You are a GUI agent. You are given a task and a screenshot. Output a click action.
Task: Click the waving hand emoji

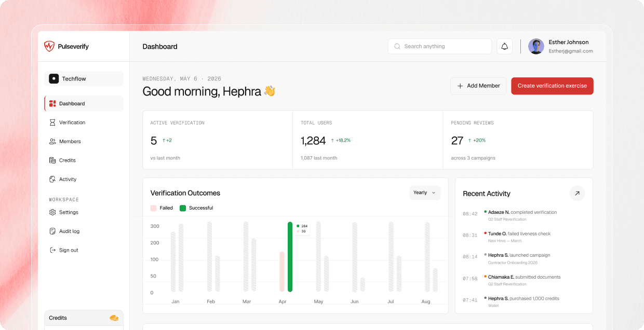coord(270,91)
